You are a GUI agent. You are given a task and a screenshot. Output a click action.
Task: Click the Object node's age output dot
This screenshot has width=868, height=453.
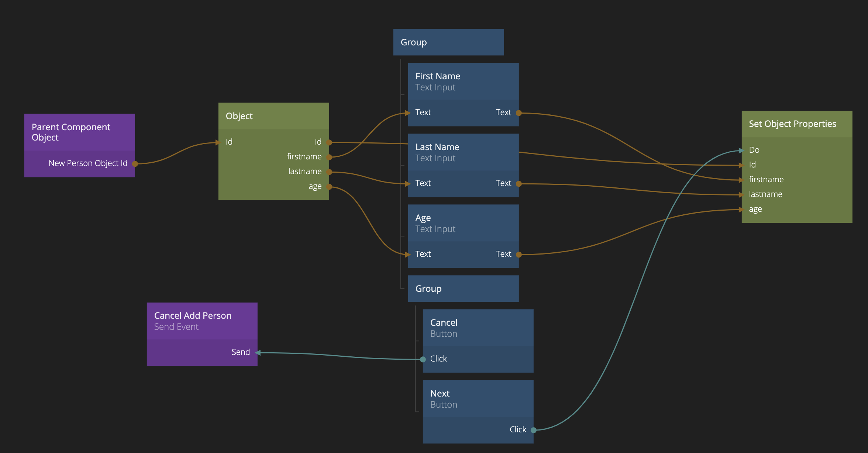(x=329, y=187)
